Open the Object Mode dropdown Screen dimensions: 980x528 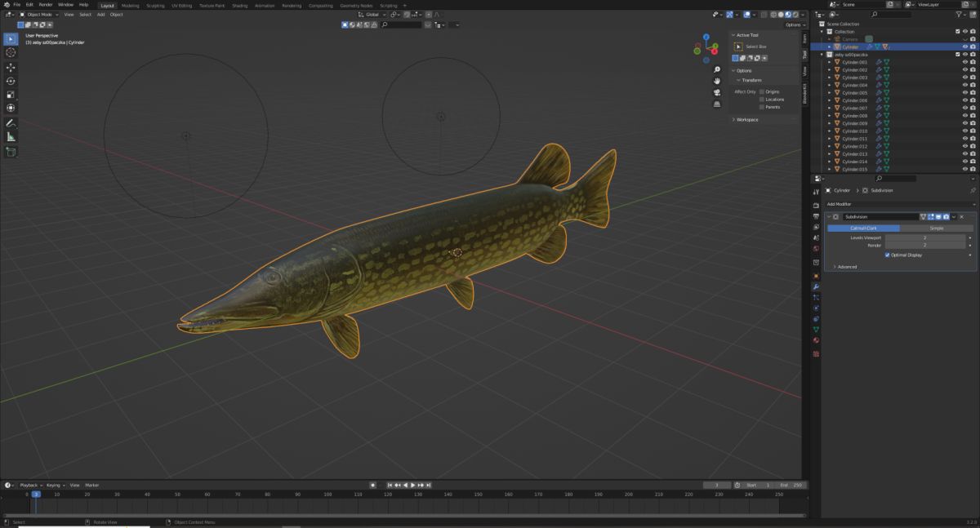[x=40, y=14]
